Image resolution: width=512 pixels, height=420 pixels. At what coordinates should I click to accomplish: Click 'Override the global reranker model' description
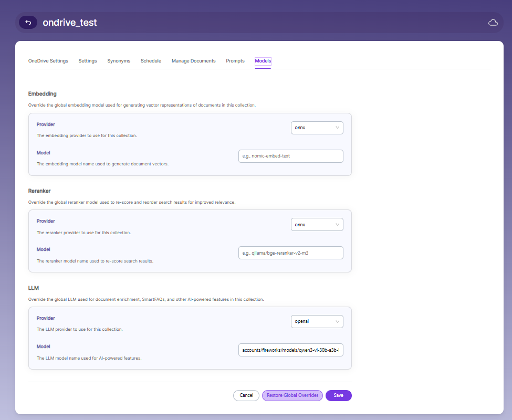[132, 202]
